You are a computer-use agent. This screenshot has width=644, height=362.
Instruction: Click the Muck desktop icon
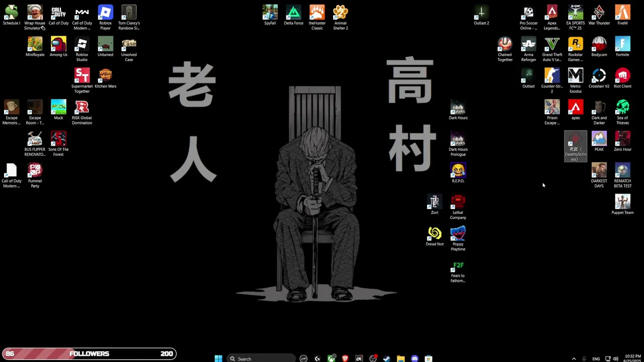(x=58, y=110)
